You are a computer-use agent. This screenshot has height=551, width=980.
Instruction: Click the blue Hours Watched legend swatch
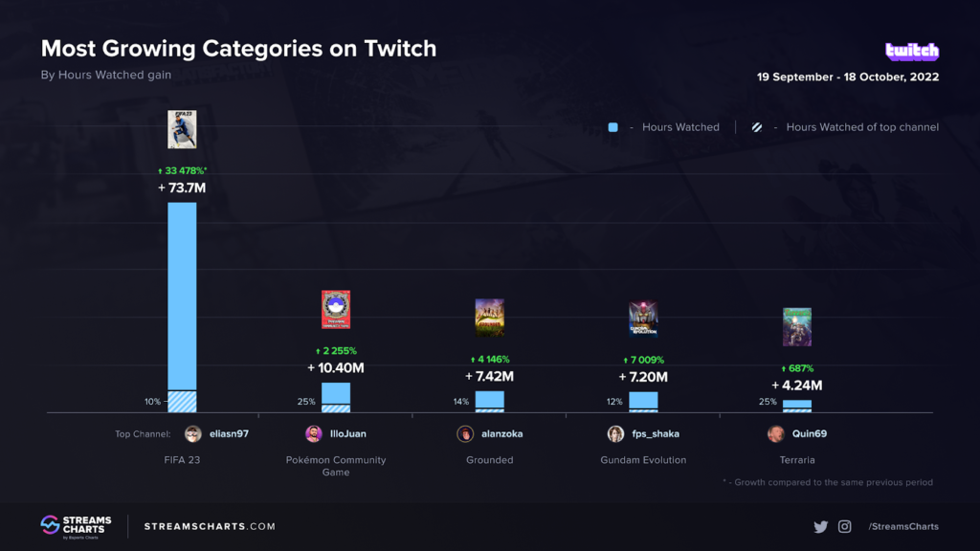click(613, 127)
